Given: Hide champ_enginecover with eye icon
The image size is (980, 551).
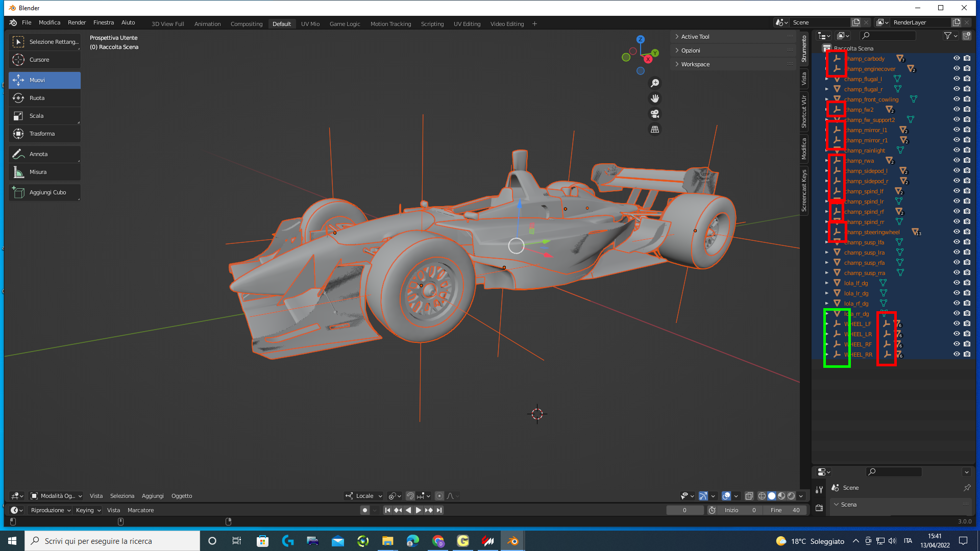Looking at the screenshot, I should pos(957,68).
